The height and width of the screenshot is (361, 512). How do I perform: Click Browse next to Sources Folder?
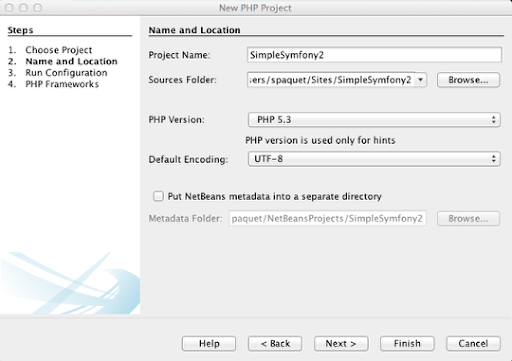(x=468, y=80)
